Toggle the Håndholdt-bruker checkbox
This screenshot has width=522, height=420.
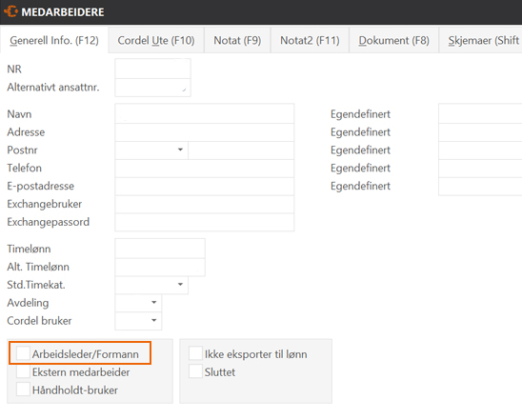tap(23, 390)
